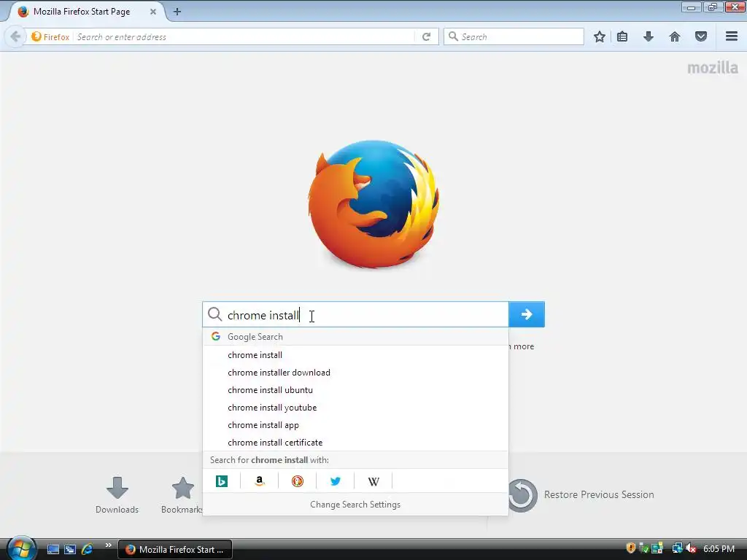Click the chrome install search field

[355, 314]
